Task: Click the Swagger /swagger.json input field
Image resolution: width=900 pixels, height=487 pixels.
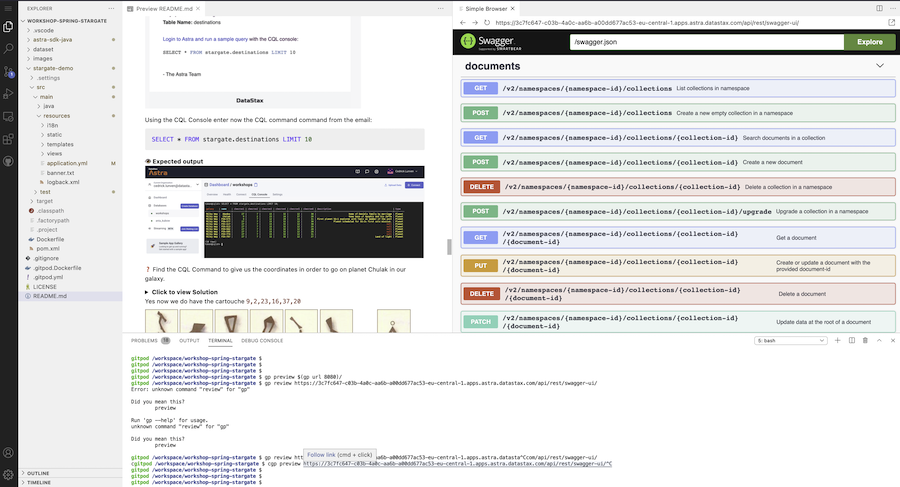Action: (707, 42)
